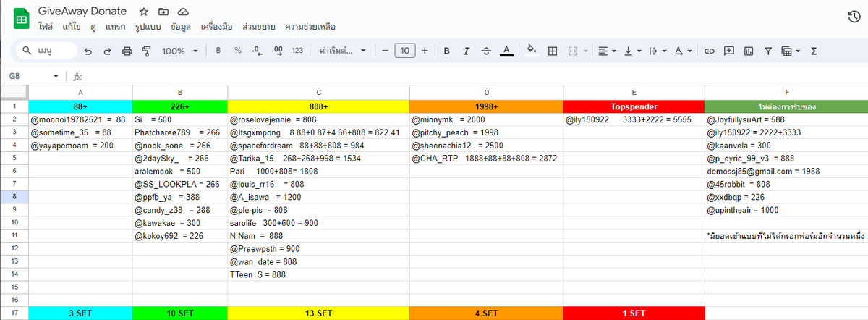Viewport: 868px width, 320px height.
Task: Open number format 123 menu
Action: click(297, 51)
